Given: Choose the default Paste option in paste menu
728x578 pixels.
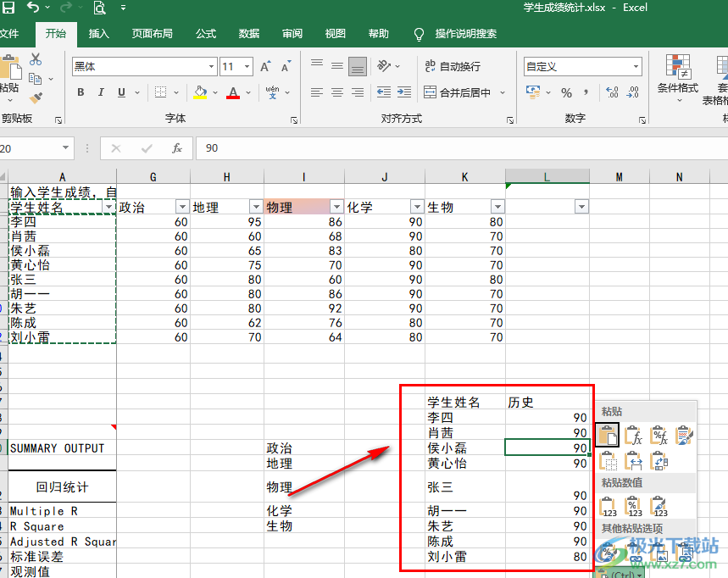Looking at the screenshot, I should (608, 436).
